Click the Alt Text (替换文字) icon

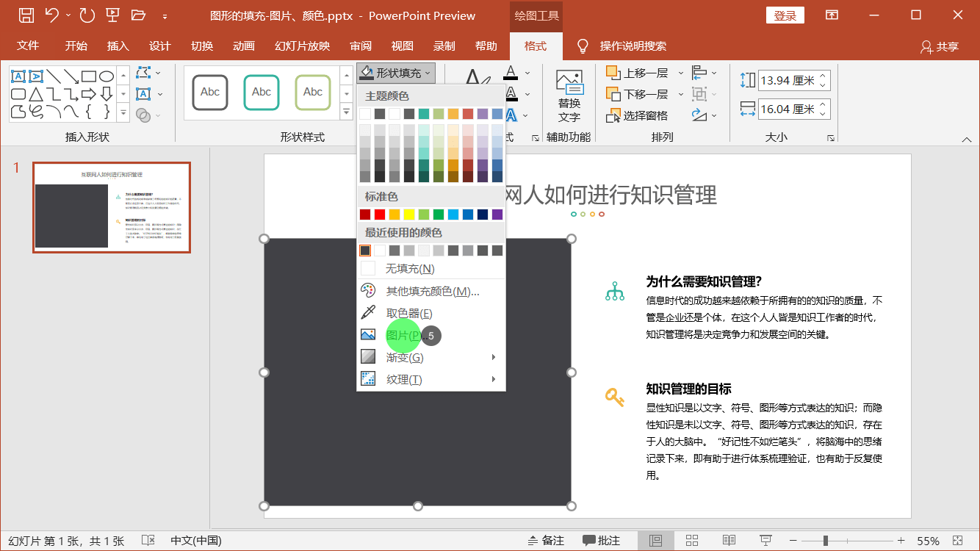(569, 96)
